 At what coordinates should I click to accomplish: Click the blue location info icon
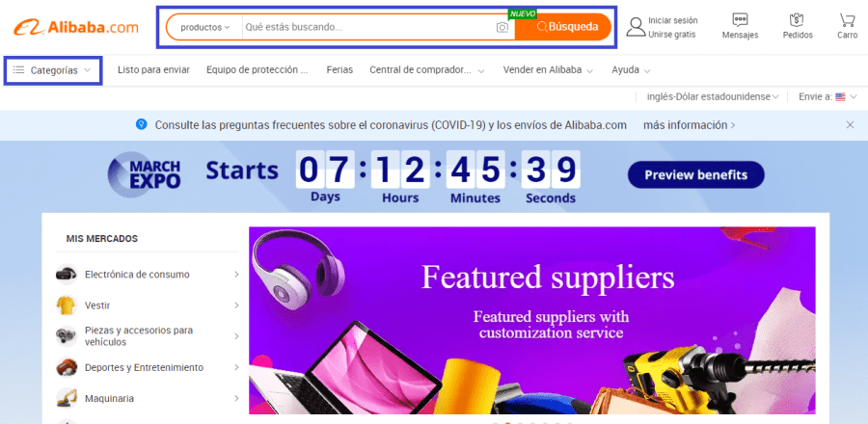pos(141,125)
